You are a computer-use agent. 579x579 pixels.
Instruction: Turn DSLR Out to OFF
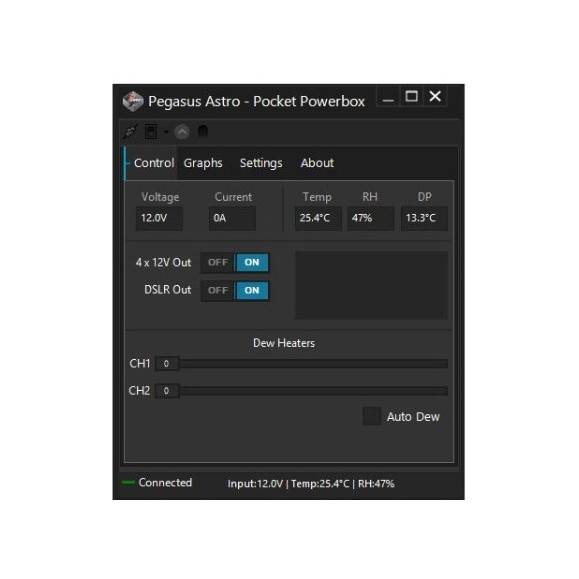coord(217,291)
